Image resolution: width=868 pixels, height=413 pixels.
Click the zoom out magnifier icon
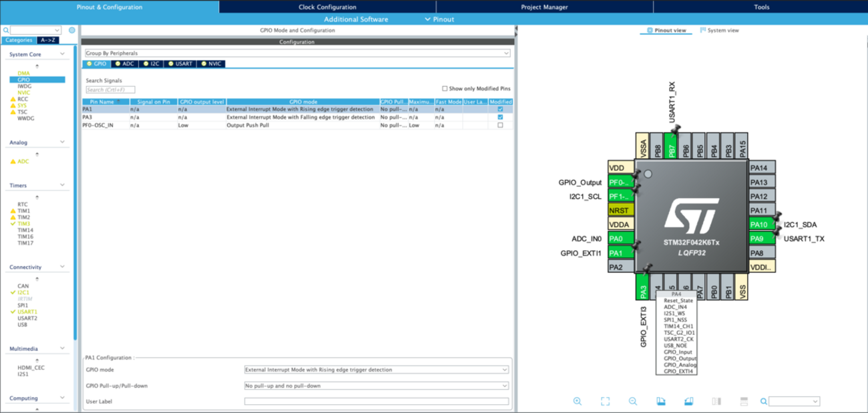(632, 402)
